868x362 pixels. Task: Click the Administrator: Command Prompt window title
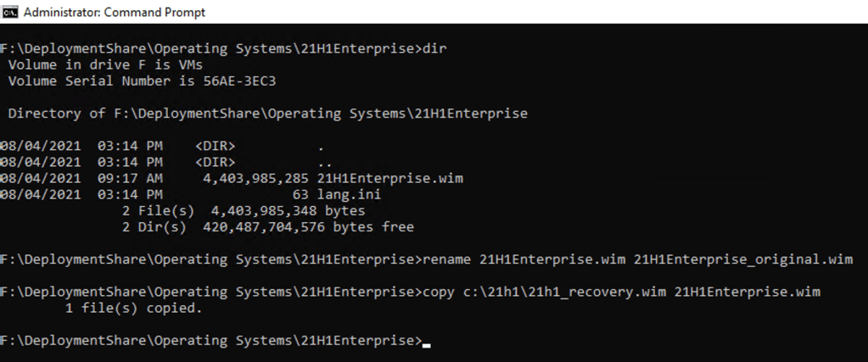click(x=115, y=12)
